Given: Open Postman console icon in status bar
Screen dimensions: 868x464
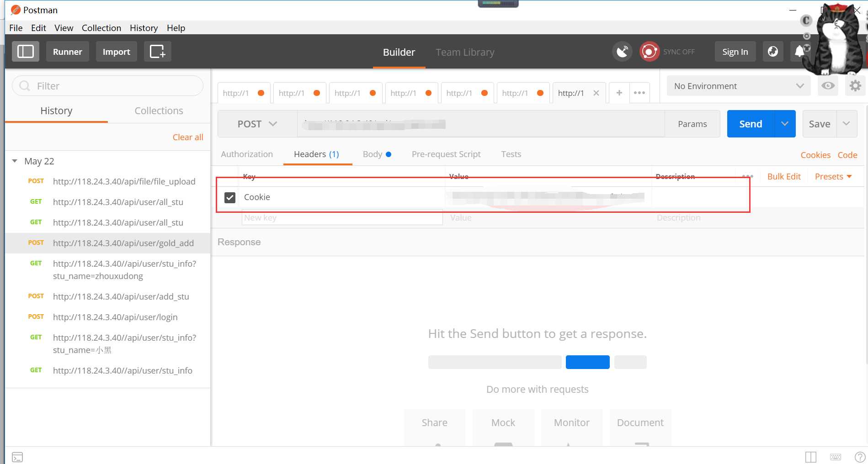Looking at the screenshot, I should coord(17,457).
